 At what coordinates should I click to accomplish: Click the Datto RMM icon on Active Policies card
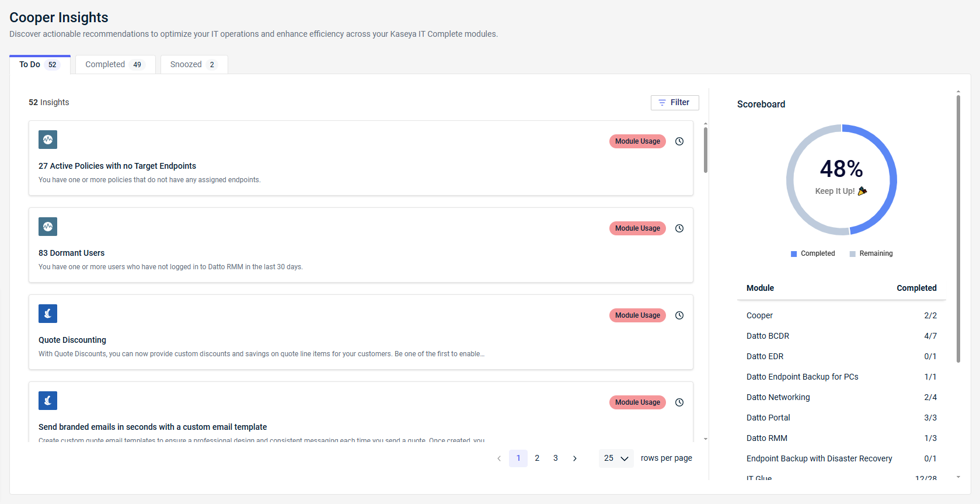(48, 140)
